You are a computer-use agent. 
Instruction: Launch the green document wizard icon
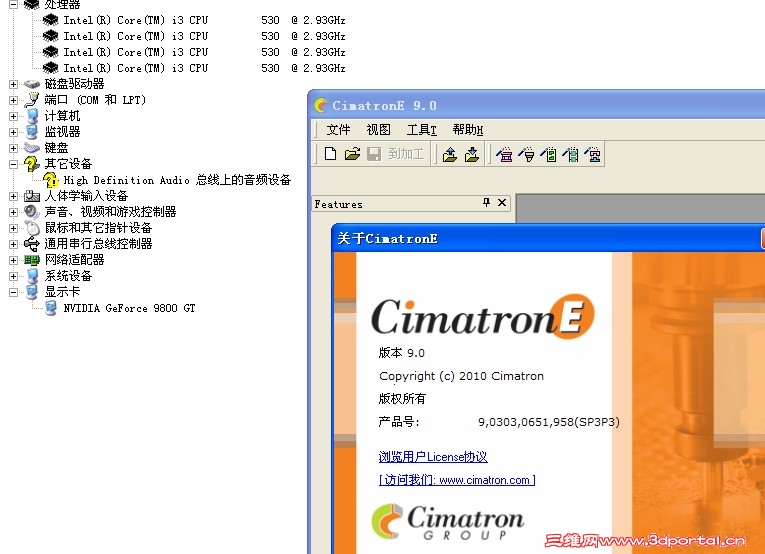click(x=548, y=155)
